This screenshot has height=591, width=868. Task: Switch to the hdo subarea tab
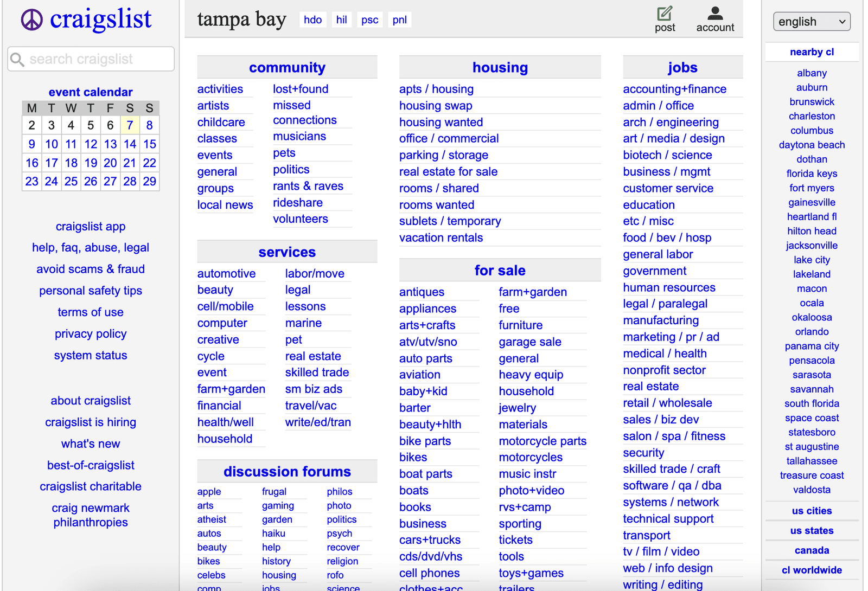(312, 20)
